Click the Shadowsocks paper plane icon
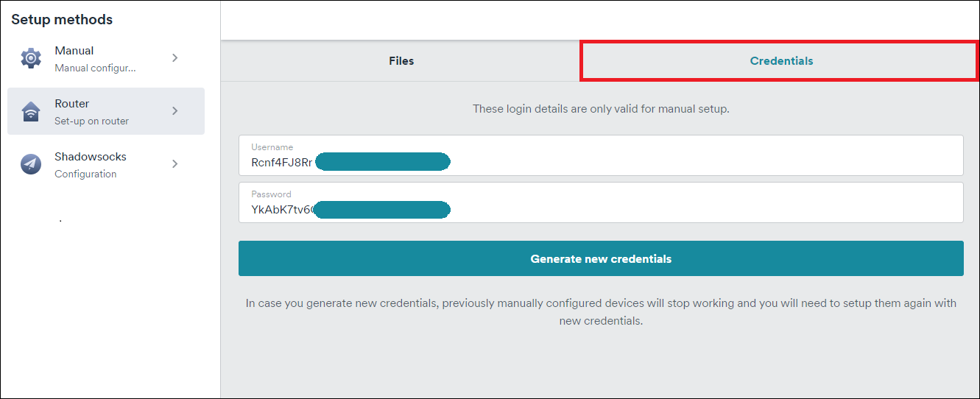Screen dimensions: 980x399 tap(31, 164)
